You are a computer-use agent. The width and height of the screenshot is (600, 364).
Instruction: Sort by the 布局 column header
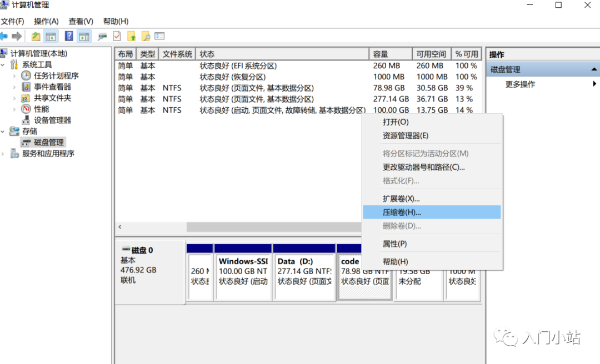click(x=126, y=54)
